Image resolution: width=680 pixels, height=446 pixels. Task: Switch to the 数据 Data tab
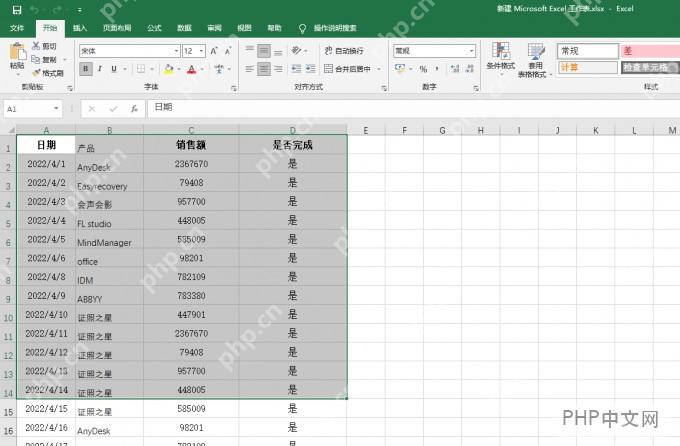pos(184,29)
